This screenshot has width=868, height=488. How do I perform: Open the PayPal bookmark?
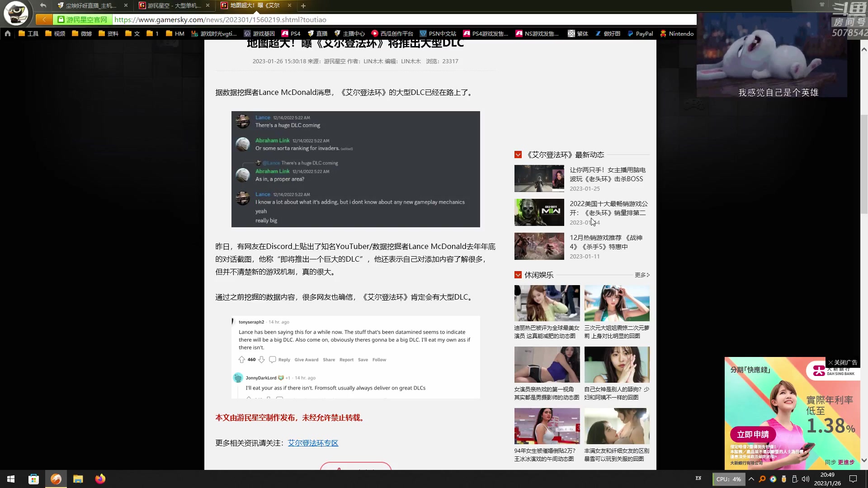640,33
